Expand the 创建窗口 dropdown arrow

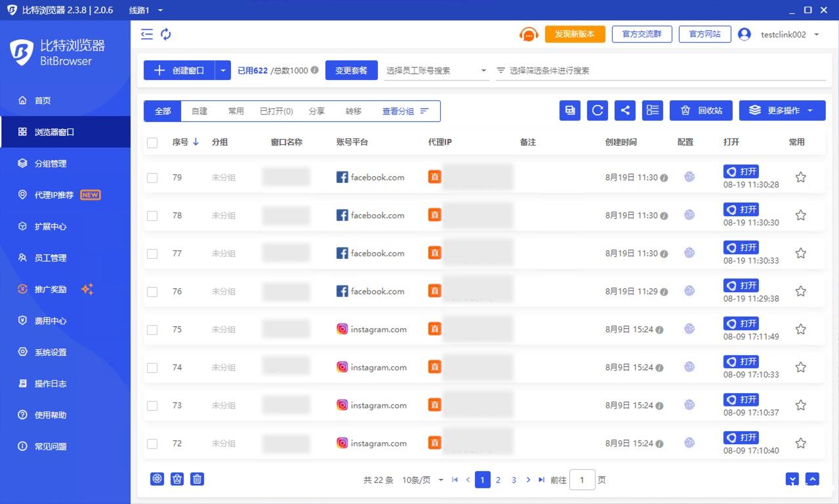click(223, 70)
